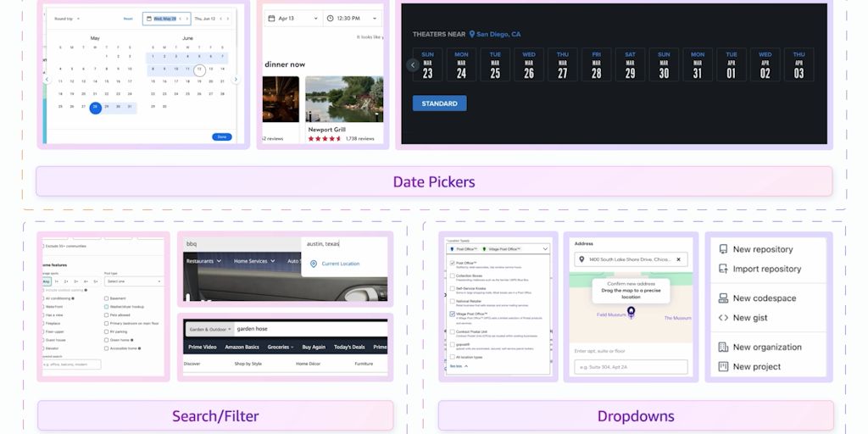
Task: Click the keyword search input field
Action: point(71,364)
